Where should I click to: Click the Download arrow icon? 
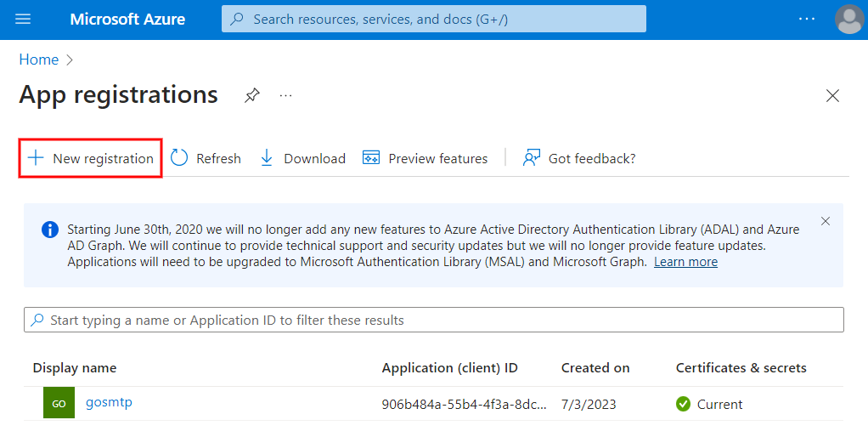(267, 158)
